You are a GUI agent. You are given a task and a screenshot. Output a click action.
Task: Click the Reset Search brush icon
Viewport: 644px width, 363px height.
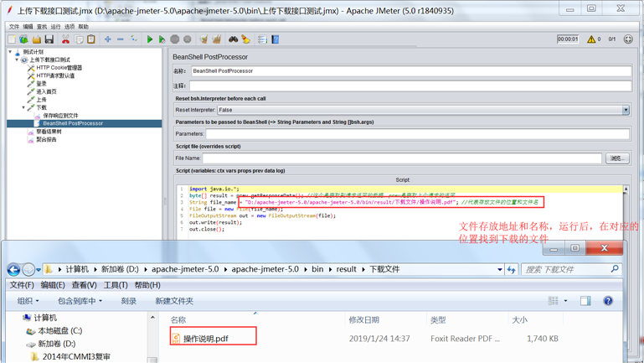point(245,39)
